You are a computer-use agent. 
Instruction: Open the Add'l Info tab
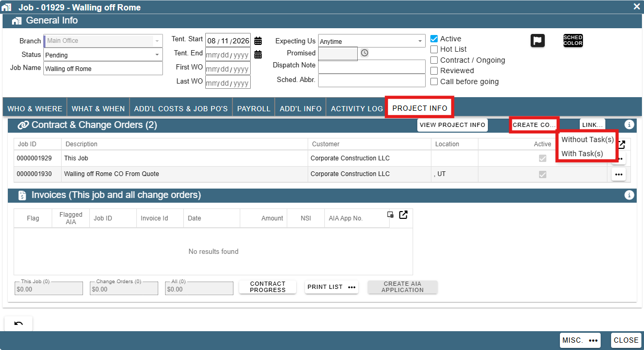pyautogui.click(x=300, y=109)
